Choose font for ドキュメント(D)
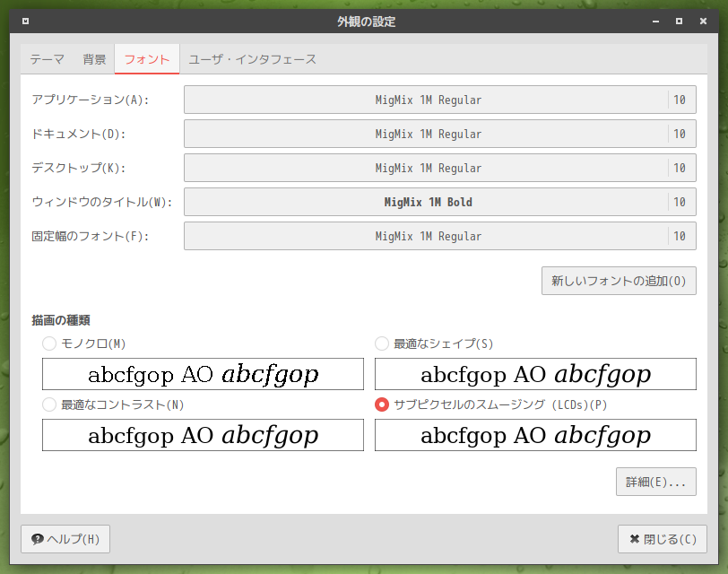This screenshot has height=574, width=728. click(439, 134)
